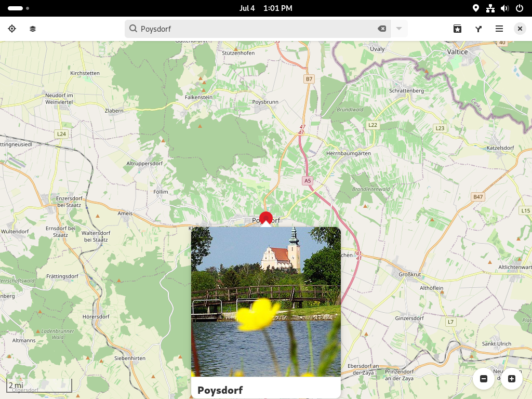Viewport: 532px width, 399px height.
Task: Click the L24 road shield
Action: point(61,134)
